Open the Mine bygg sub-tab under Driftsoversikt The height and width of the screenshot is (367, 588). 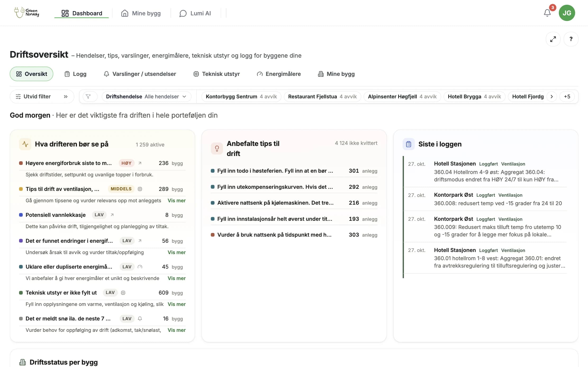tap(336, 74)
